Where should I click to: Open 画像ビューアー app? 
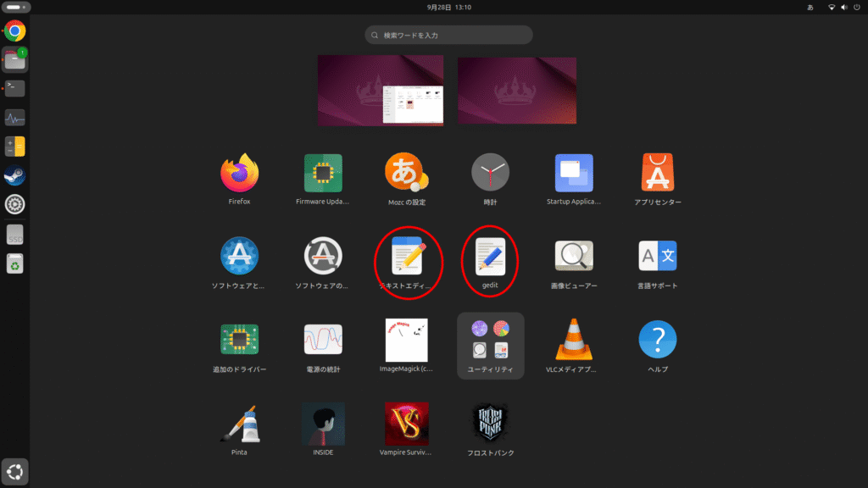[574, 256]
